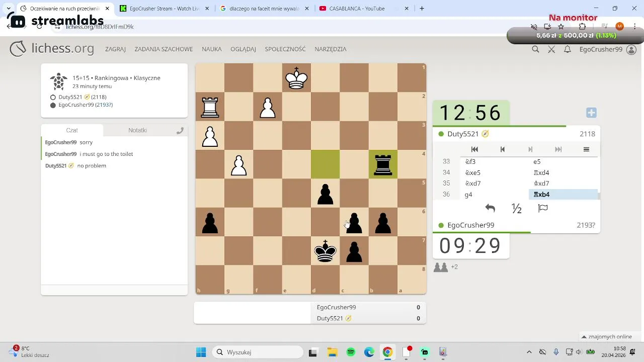The height and width of the screenshot is (362, 644).
Task: Open a new browser tab
Action: point(422,9)
